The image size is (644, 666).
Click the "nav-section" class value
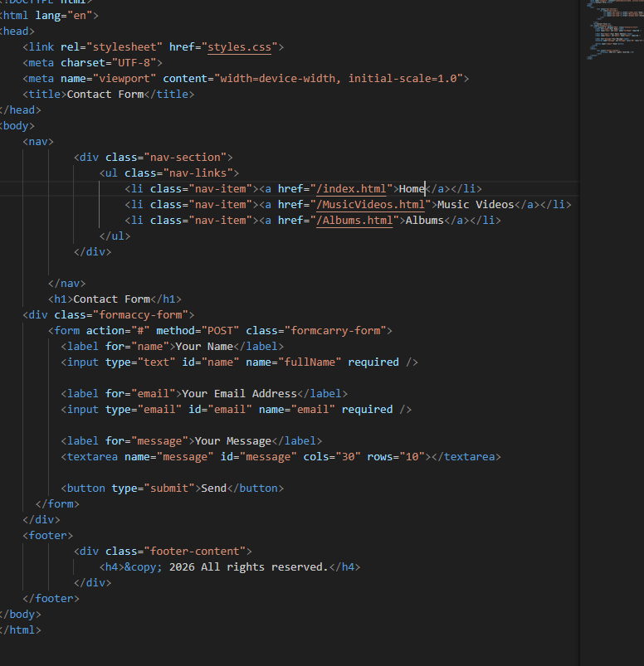pos(188,158)
